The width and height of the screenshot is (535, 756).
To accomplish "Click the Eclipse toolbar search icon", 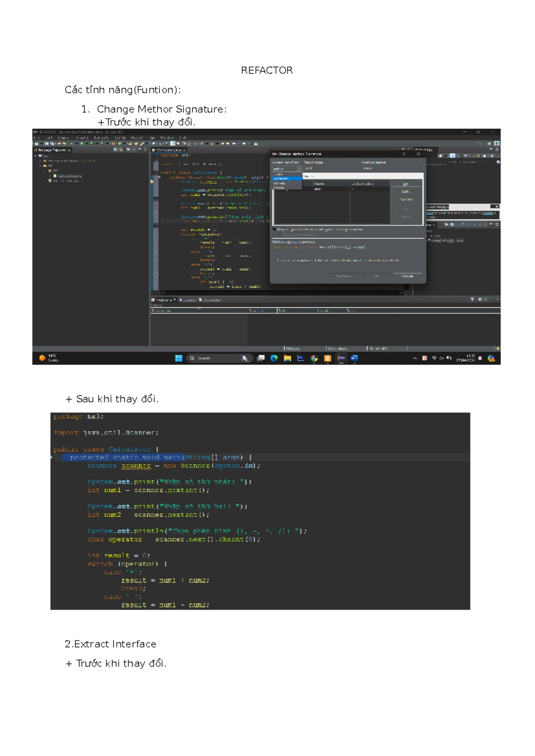I will pos(480,144).
